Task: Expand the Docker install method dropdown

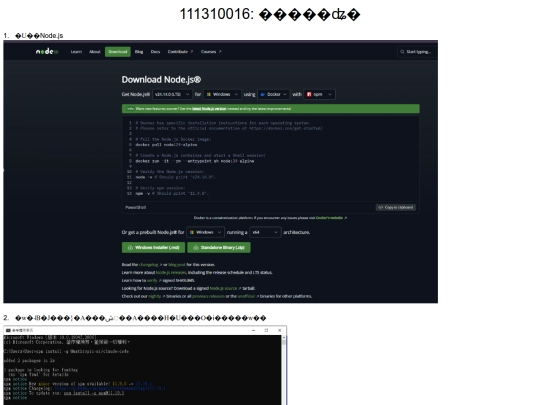Action: [x=274, y=94]
